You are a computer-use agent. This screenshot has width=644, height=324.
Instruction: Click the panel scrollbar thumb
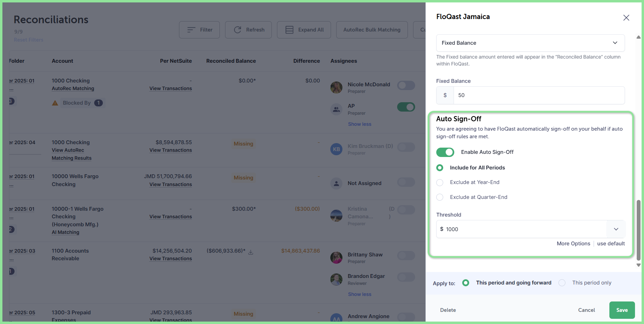[x=638, y=230]
